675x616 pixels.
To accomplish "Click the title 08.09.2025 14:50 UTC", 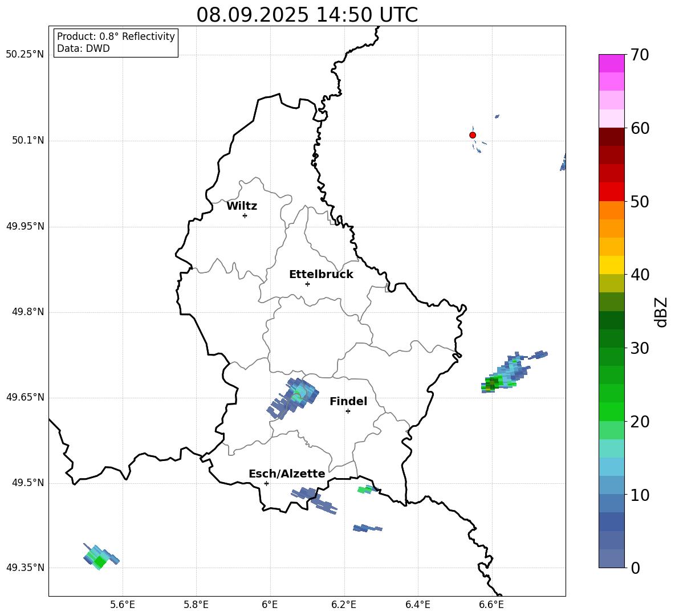I will point(307,15).
